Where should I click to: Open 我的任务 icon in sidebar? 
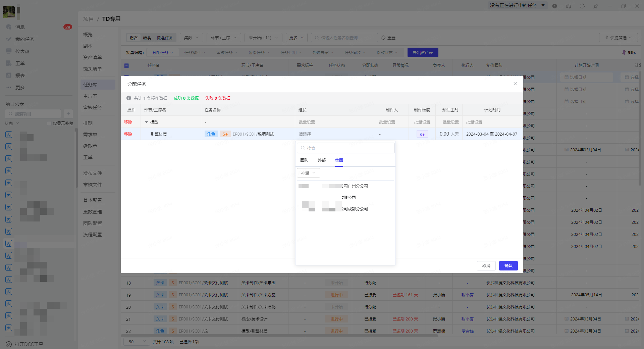[x=9, y=39]
